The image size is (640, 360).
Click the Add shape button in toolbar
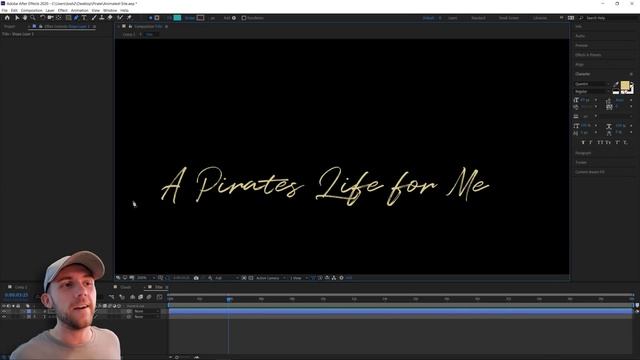(234, 18)
